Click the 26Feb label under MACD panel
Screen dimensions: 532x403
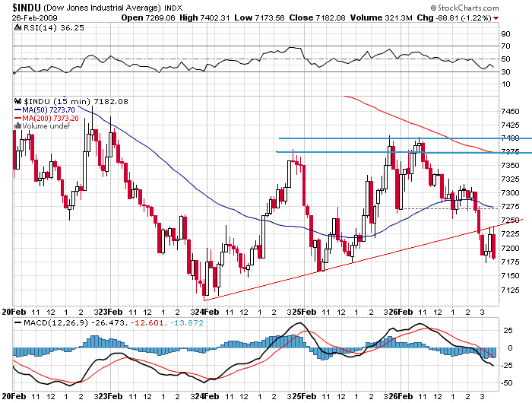(401, 397)
